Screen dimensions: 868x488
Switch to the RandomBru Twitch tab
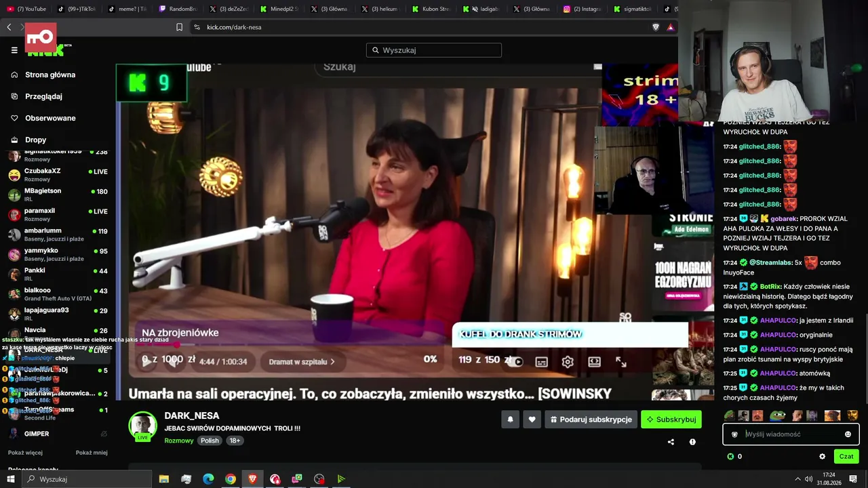click(x=178, y=9)
